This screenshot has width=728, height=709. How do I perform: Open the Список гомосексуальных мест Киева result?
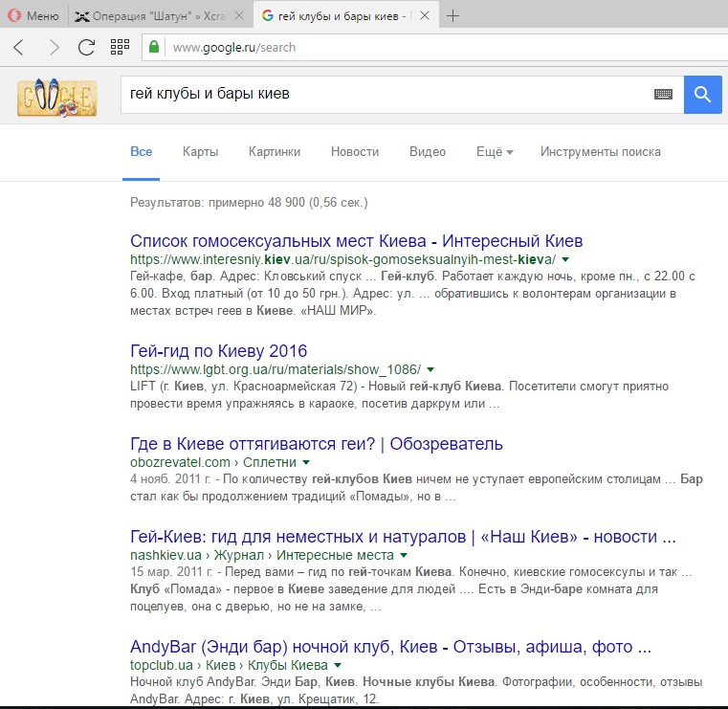pyautogui.click(x=356, y=241)
